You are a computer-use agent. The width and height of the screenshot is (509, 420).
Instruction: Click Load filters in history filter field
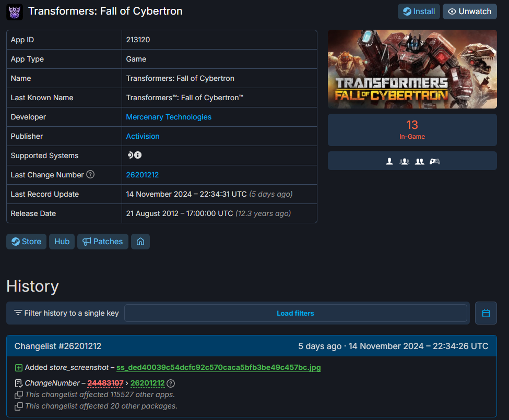(295, 313)
